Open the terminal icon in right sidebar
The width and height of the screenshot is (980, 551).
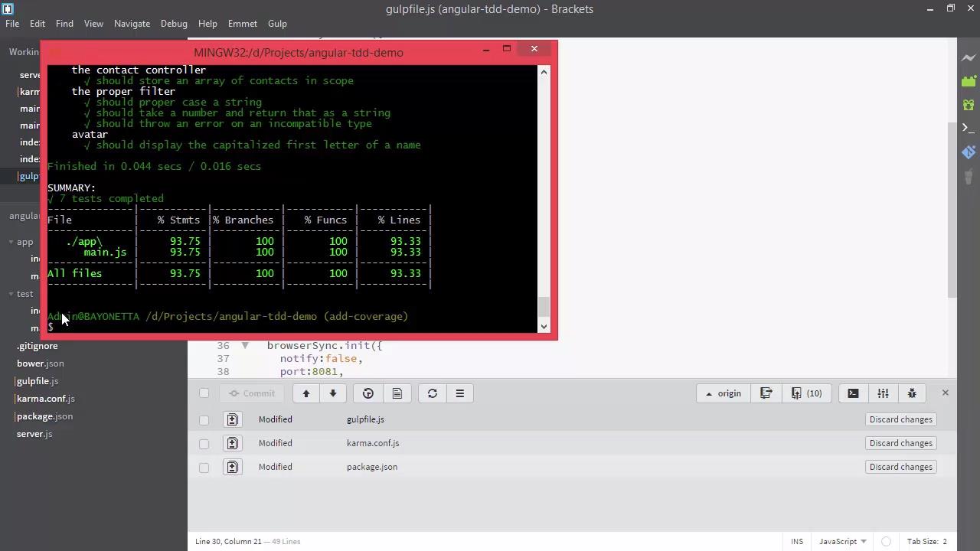click(969, 128)
